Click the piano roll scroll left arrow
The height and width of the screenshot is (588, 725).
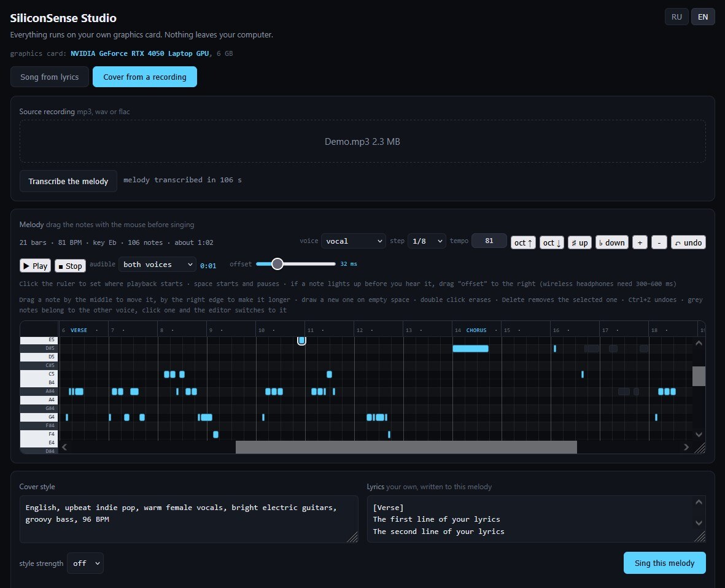click(64, 447)
